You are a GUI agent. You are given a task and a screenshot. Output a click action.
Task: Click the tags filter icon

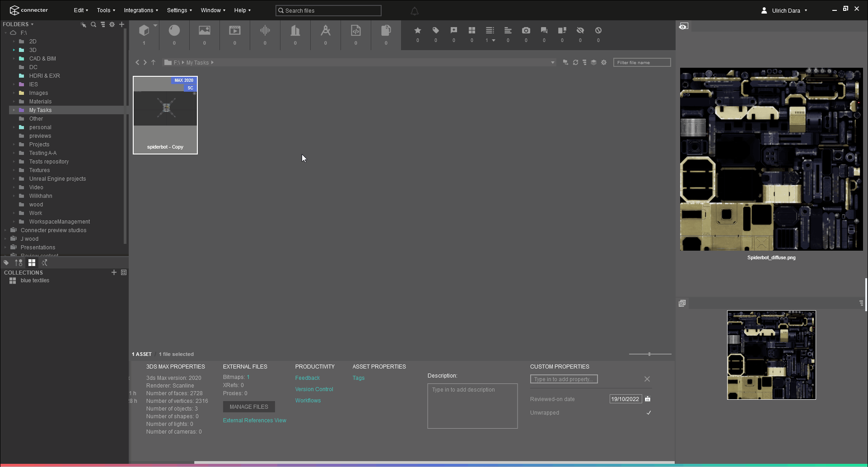pos(435,30)
